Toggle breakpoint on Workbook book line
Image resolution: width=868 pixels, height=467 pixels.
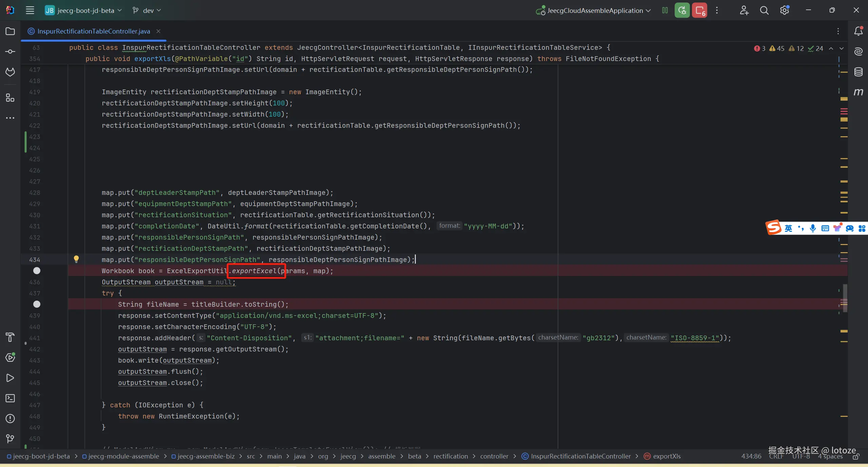pyautogui.click(x=37, y=270)
